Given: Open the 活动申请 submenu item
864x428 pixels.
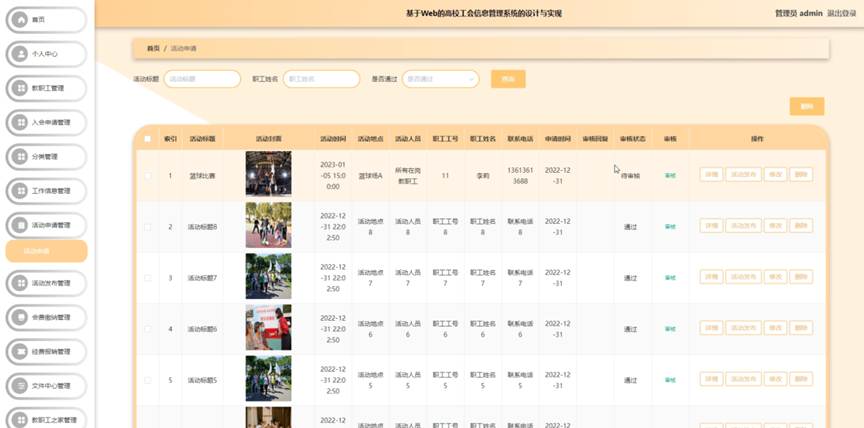Looking at the screenshot, I should (46, 251).
